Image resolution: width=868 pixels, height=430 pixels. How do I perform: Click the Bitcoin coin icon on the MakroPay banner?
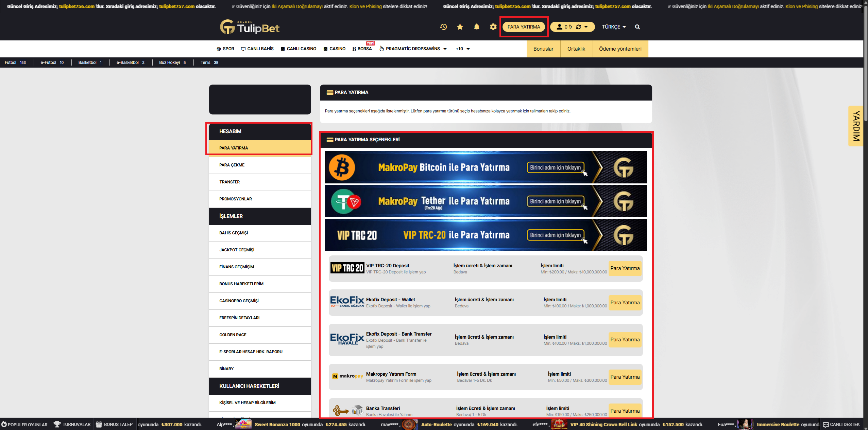coord(342,167)
